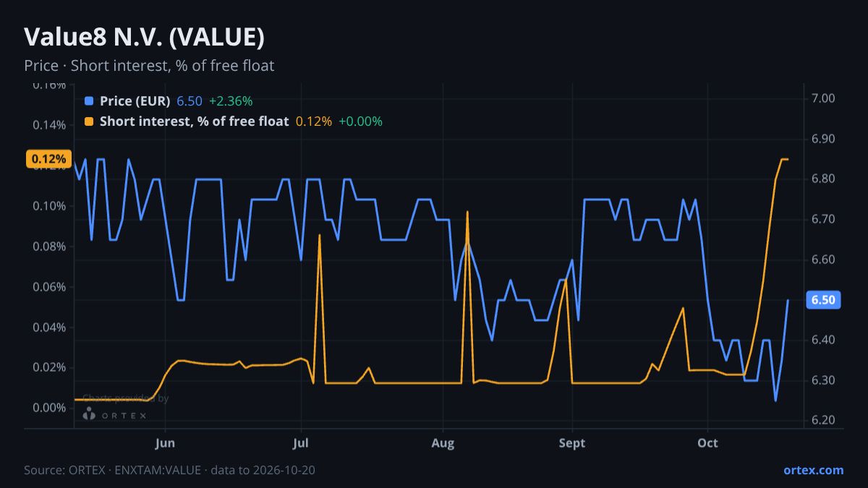Click the 6.40 right axis label
868x488 pixels.
825,340
